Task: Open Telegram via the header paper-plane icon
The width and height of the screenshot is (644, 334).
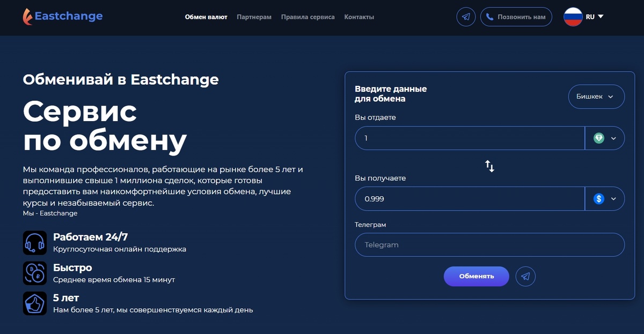Action: (465, 17)
